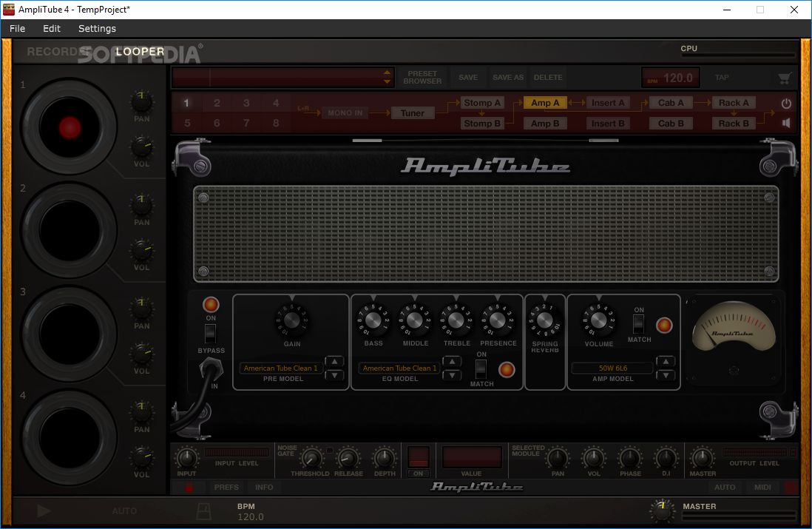Click the AmpliTube logo on the amp
Image resolution: width=812 pixels, height=529 pixels.
[x=484, y=166]
